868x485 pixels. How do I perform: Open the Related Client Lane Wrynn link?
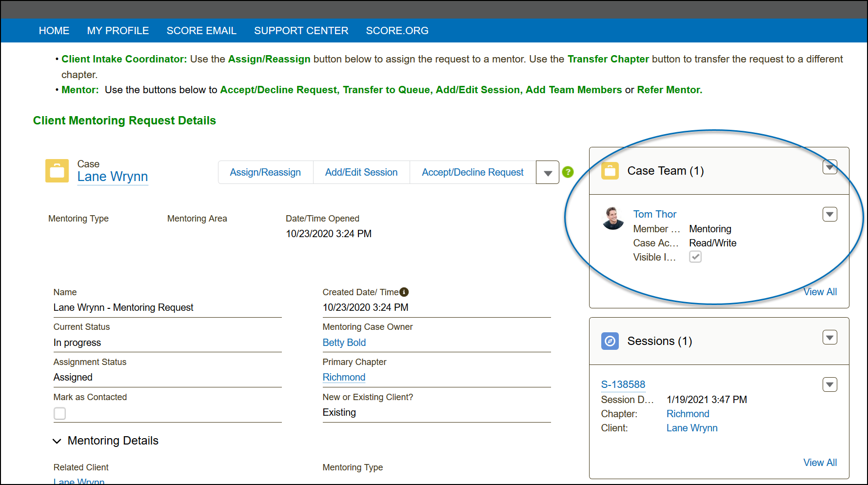79,482
